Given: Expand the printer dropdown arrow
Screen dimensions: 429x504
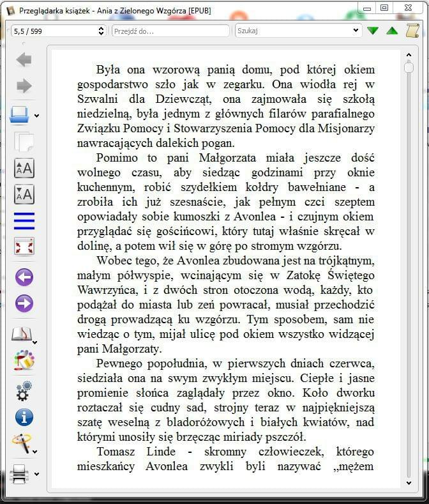Looking at the screenshot, I should [36, 474].
